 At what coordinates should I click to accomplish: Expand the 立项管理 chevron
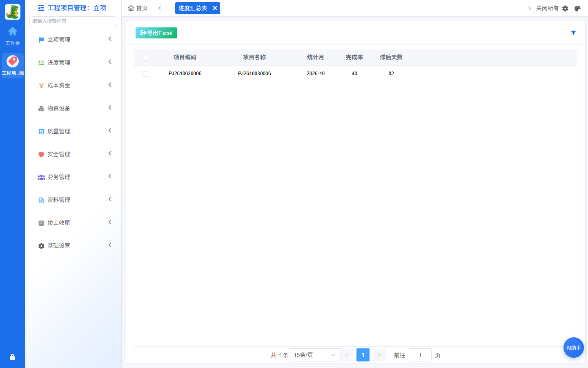(x=110, y=39)
